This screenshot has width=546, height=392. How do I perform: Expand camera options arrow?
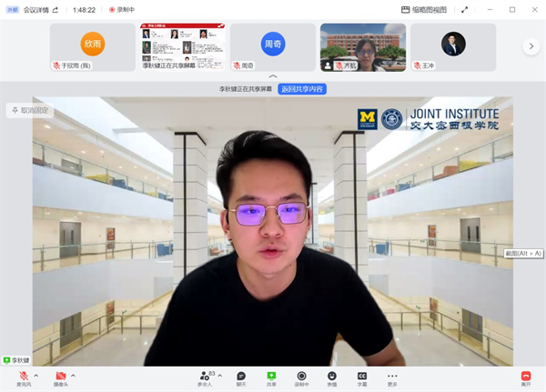[x=73, y=375]
